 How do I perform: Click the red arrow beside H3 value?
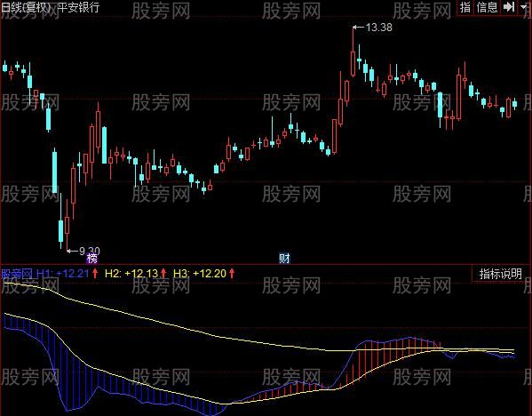tap(232, 273)
